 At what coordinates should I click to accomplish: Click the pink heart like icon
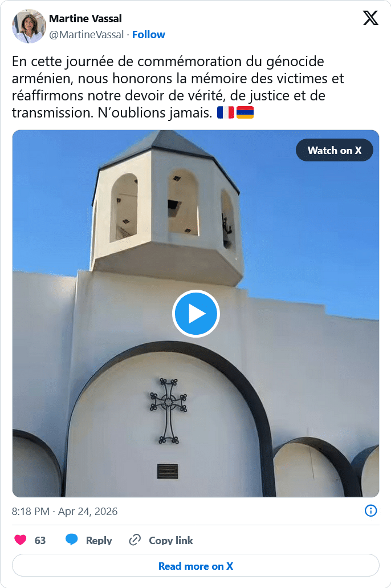pyautogui.click(x=21, y=540)
